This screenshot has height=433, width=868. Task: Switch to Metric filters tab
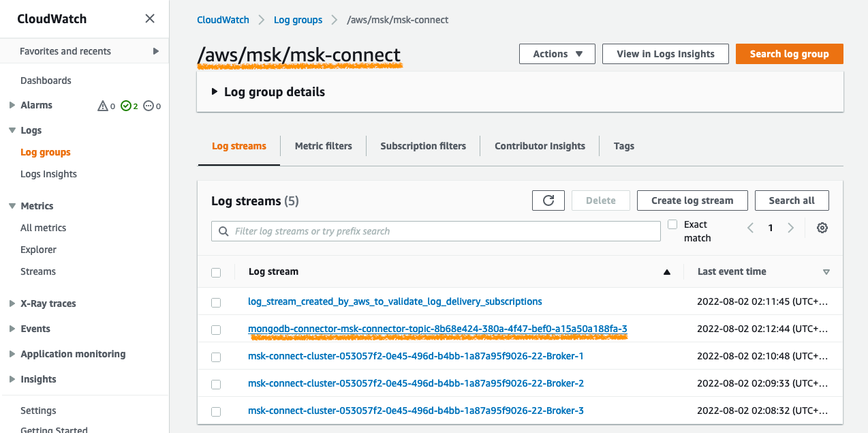point(324,146)
